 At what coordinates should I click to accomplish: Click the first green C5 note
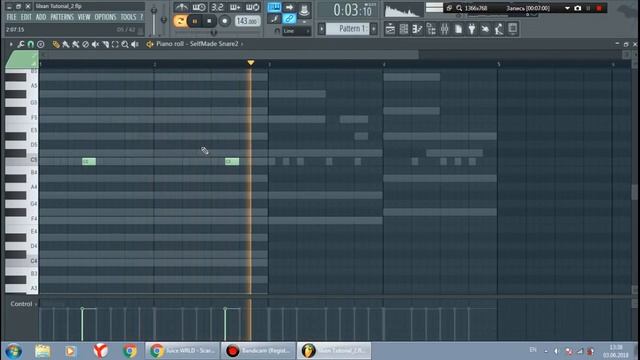[89, 162]
